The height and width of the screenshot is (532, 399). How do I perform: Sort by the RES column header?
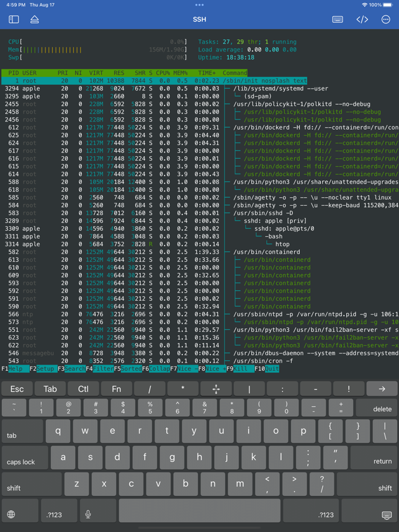(x=119, y=73)
